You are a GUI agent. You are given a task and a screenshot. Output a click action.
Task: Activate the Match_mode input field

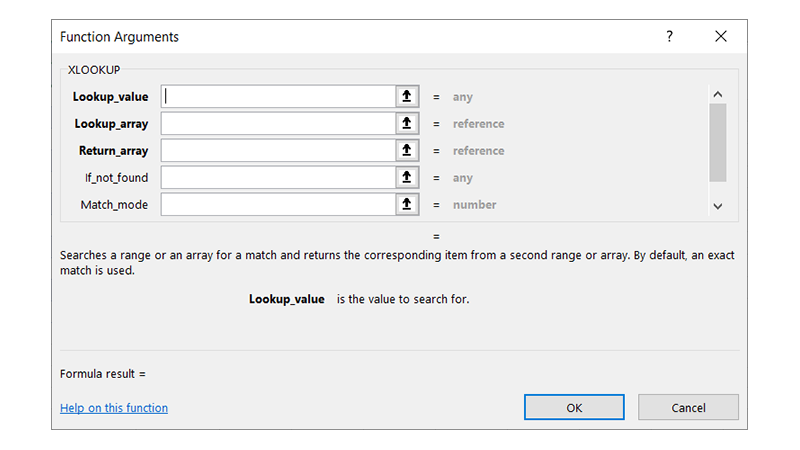[278, 205]
